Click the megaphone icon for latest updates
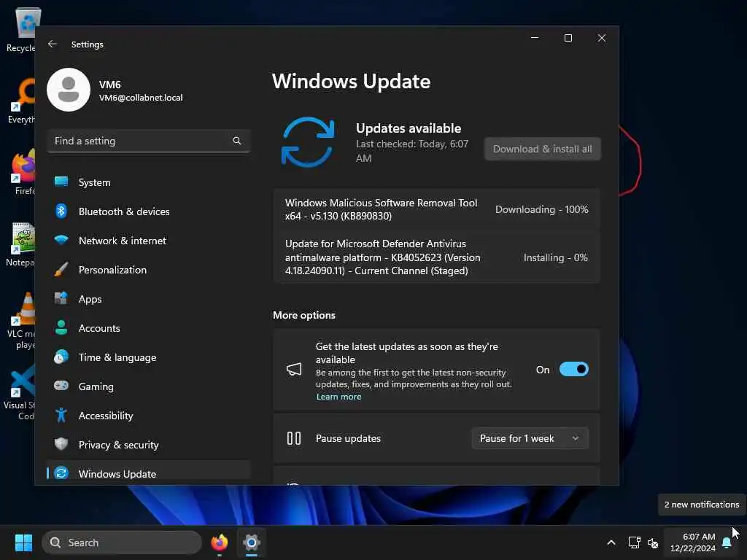 (x=294, y=369)
